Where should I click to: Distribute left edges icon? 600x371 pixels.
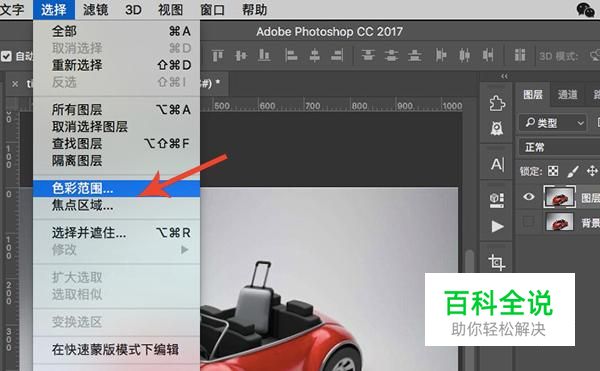pos(441,56)
